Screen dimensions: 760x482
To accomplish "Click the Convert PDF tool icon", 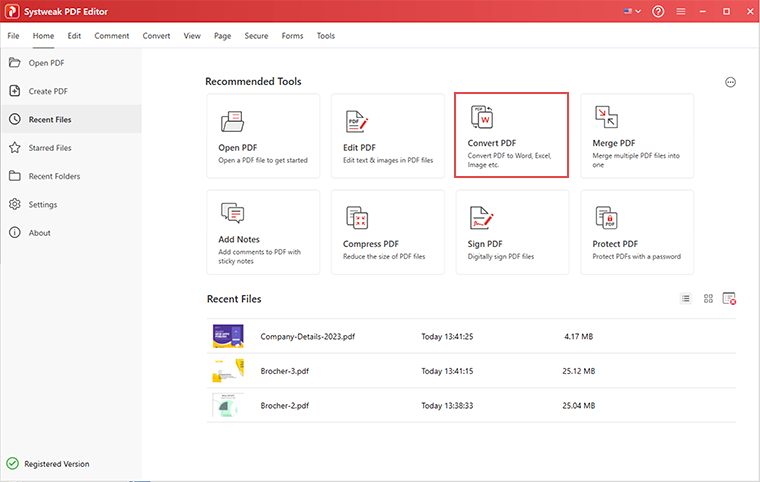I will click(482, 117).
